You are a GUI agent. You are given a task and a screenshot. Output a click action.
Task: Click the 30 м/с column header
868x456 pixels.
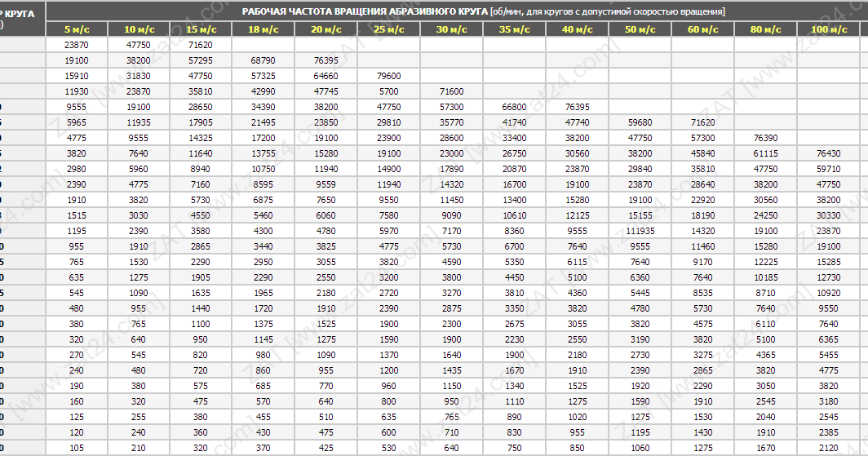(x=451, y=29)
